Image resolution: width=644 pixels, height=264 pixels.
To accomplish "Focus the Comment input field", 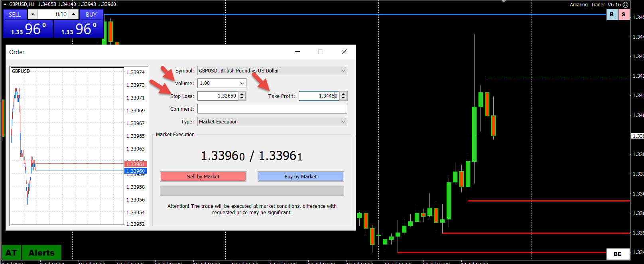I will (x=272, y=109).
